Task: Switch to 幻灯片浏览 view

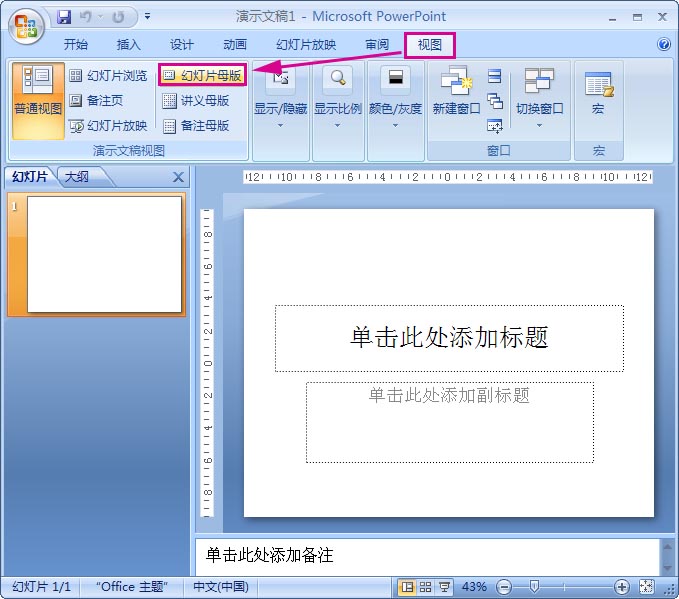Action: coord(108,76)
